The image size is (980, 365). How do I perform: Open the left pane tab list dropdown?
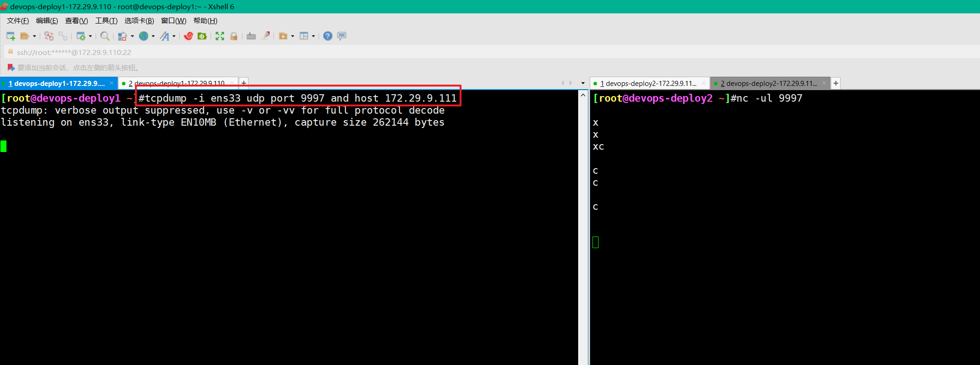pos(583,83)
